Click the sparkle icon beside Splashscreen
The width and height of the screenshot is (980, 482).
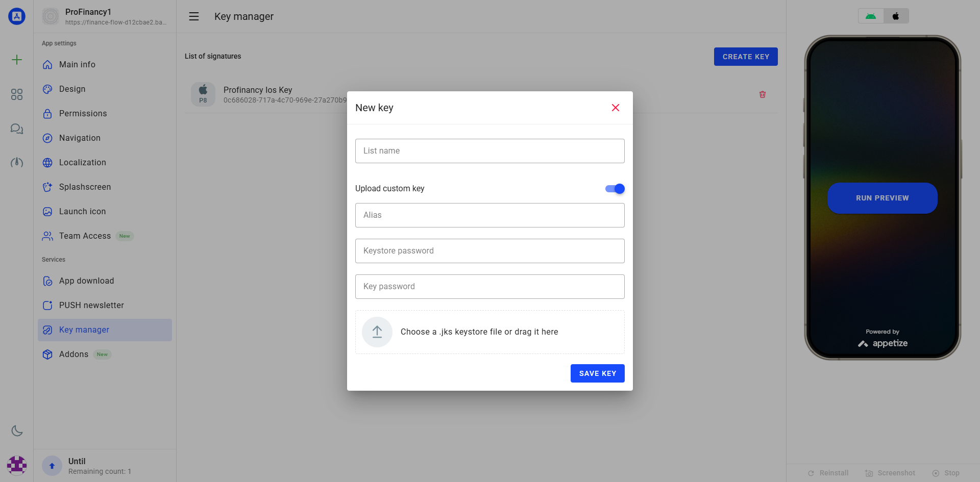coord(47,187)
